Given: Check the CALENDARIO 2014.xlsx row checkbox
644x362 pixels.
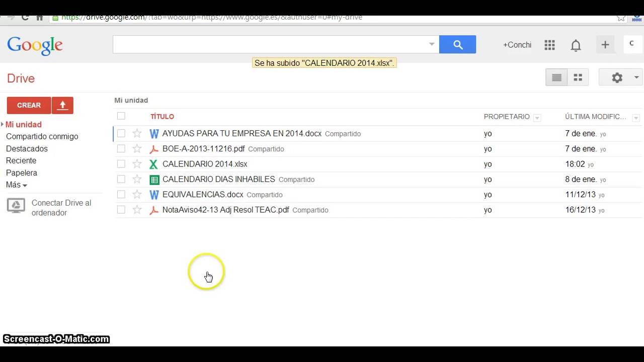Looking at the screenshot, I should tap(121, 164).
